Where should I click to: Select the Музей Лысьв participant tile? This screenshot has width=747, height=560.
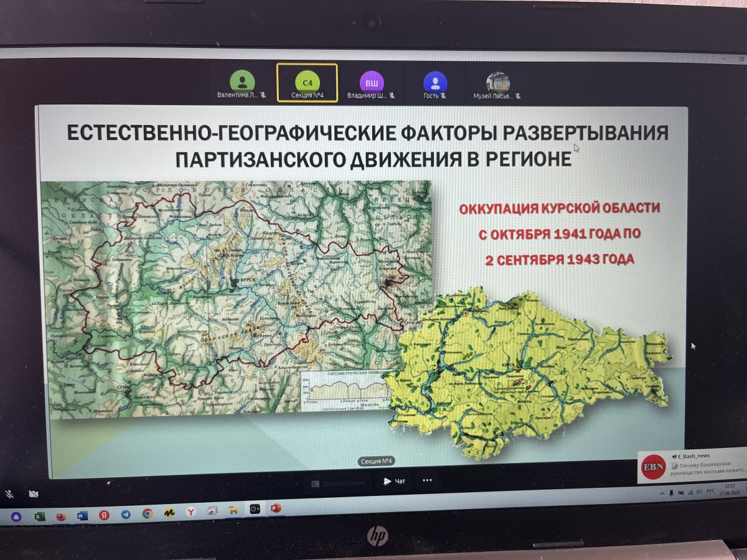pos(497,82)
